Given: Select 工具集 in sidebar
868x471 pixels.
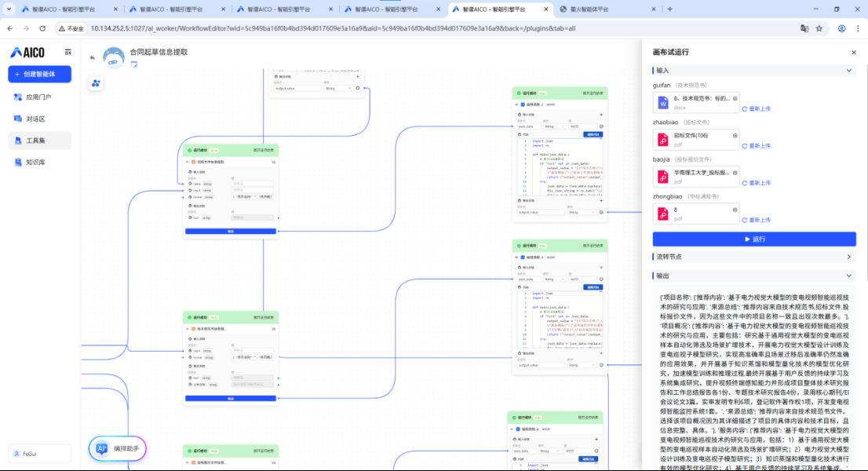Looking at the screenshot, I should [39, 141].
